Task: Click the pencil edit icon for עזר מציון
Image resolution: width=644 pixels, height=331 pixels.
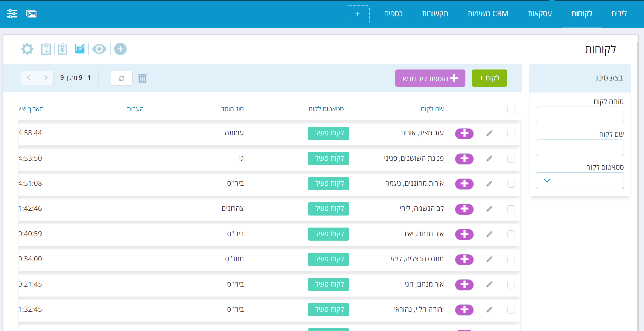Action: pyautogui.click(x=489, y=133)
